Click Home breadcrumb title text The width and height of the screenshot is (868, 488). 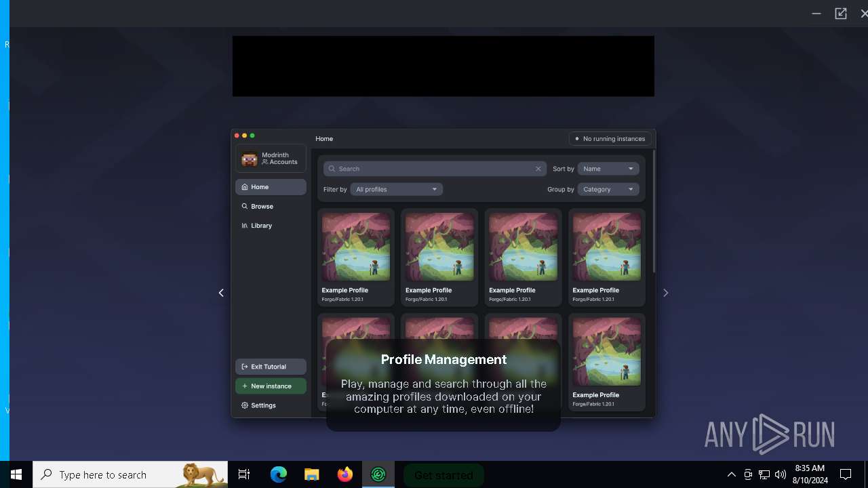point(324,139)
